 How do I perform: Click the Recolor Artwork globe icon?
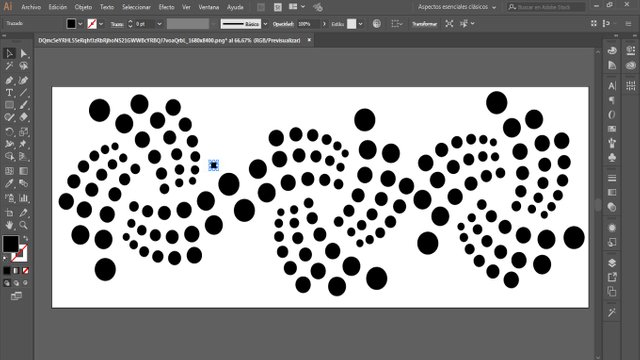click(x=377, y=24)
